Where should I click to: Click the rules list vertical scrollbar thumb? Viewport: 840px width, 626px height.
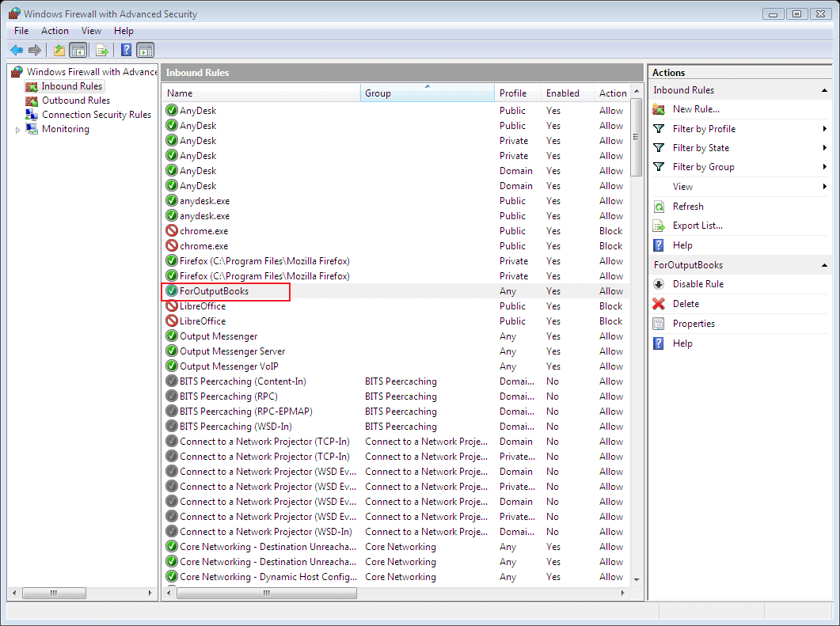point(636,137)
